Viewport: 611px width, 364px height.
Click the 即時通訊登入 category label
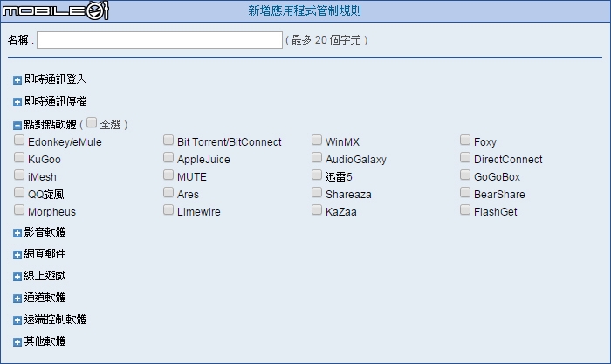[x=55, y=79]
